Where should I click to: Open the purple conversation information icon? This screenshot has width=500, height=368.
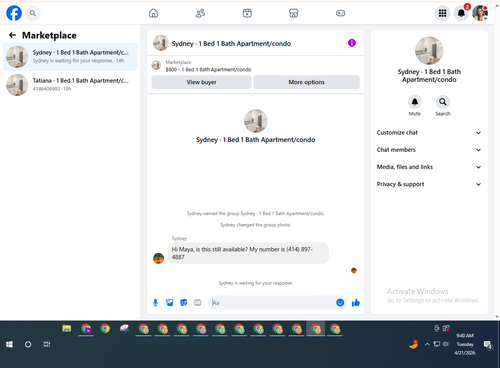point(352,43)
